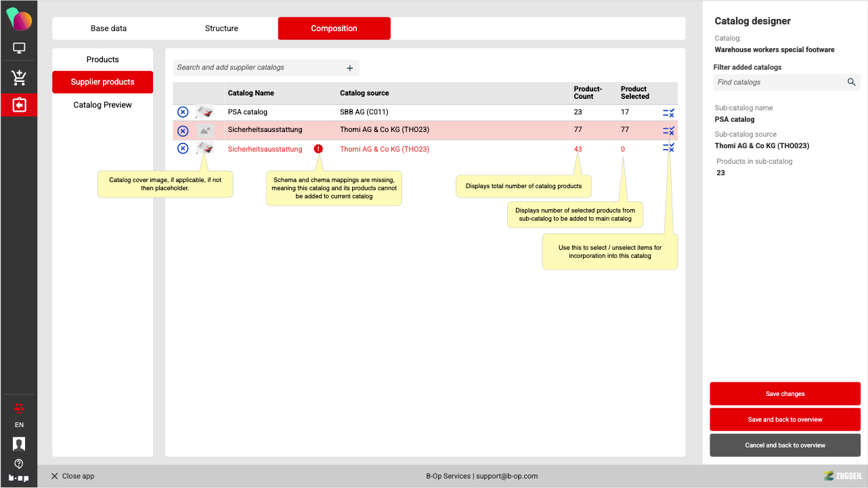Toggle item selection for highlighted Sicherheitsausstattung row

click(668, 131)
